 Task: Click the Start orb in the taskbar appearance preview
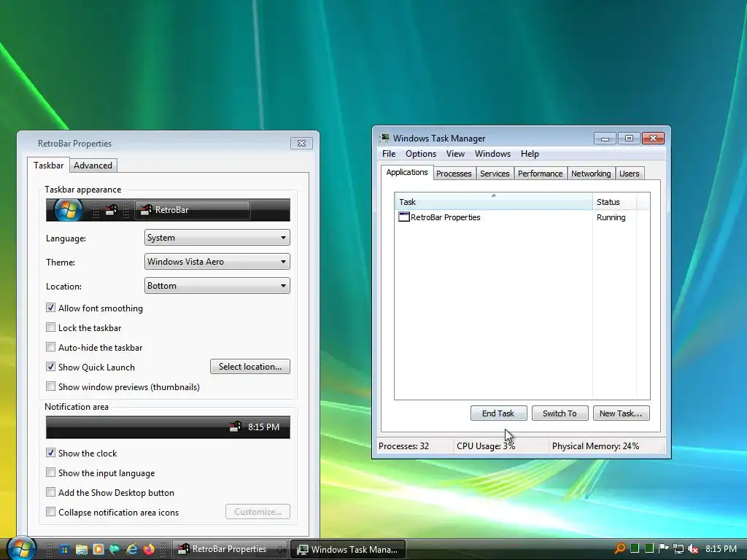click(x=68, y=210)
